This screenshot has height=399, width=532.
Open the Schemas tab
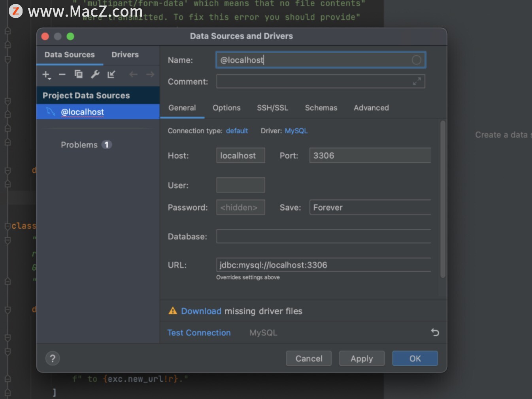pyautogui.click(x=321, y=108)
